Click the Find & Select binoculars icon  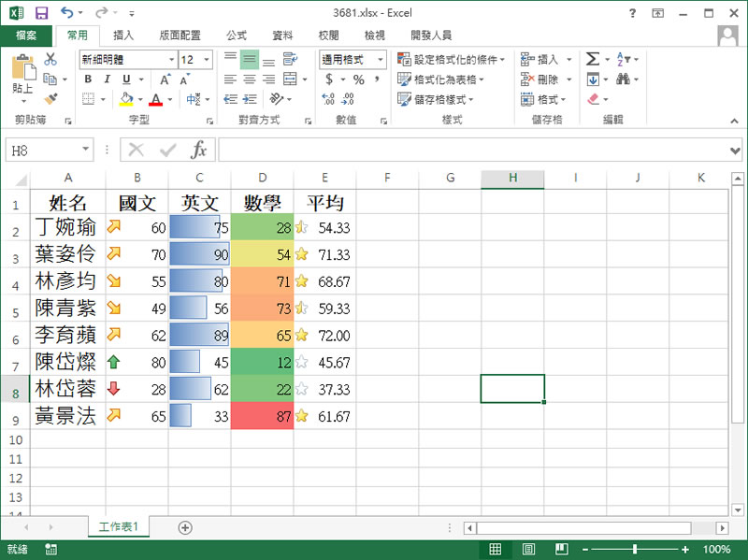pyautogui.click(x=623, y=79)
